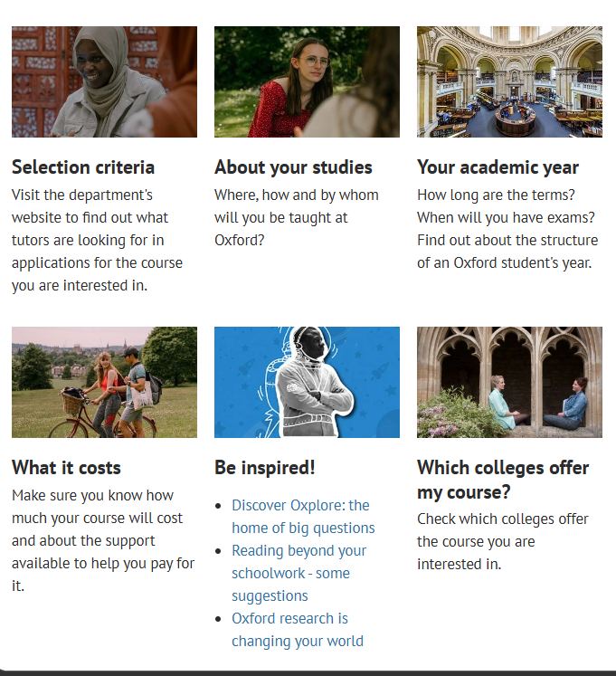Open the What it costs heading

(x=66, y=468)
